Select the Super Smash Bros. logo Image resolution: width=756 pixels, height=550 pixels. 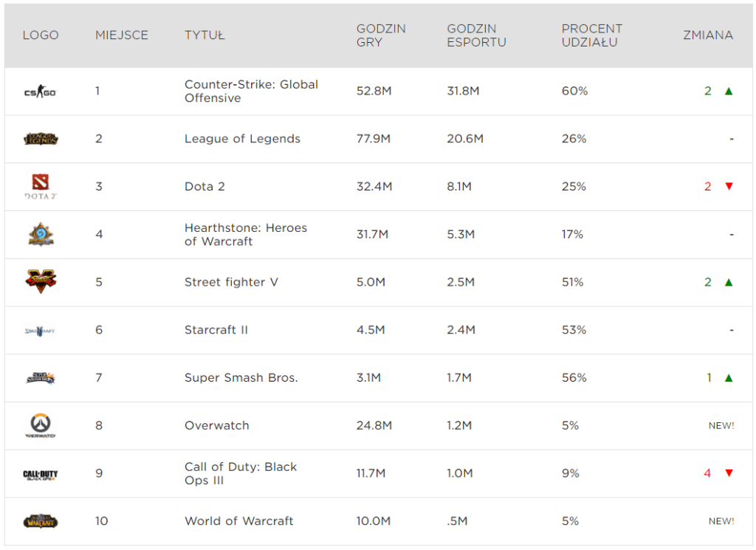point(41,378)
